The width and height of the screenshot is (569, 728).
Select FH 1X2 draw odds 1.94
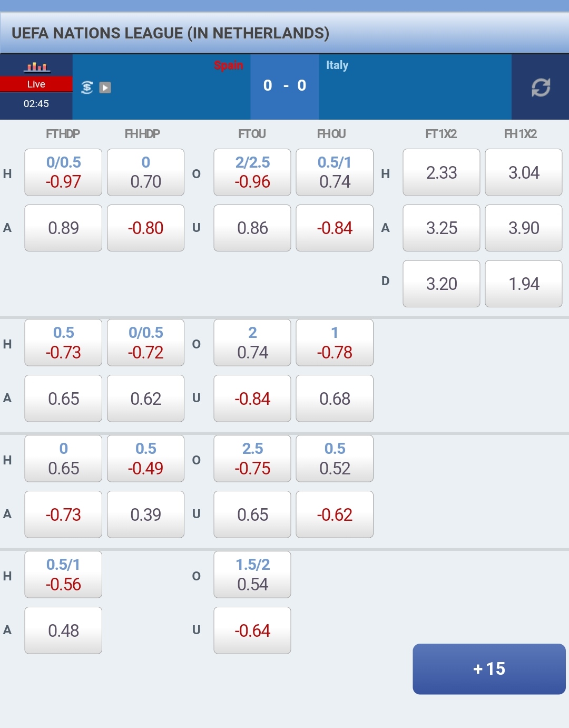[x=524, y=284]
